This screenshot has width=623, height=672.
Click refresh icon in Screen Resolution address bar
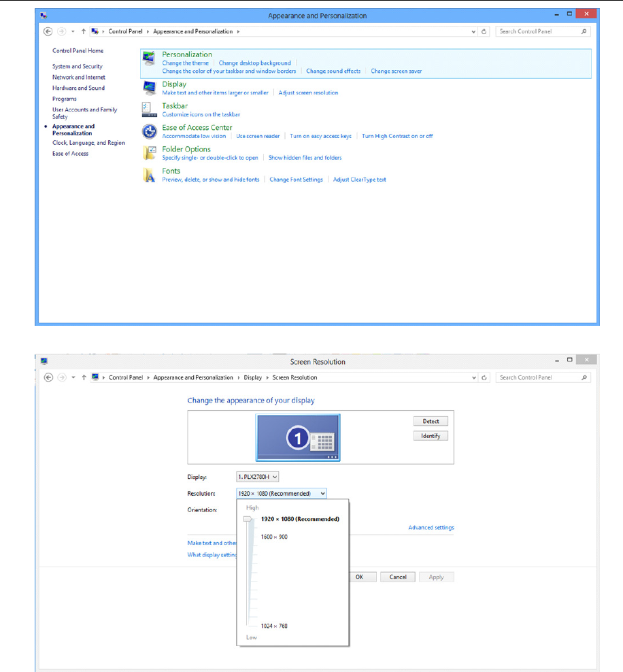pyautogui.click(x=484, y=377)
